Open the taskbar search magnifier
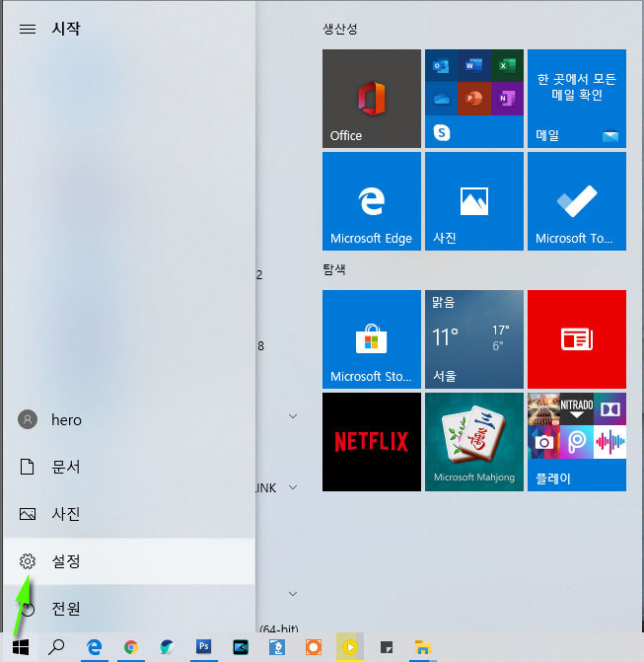Image resolution: width=644 pixels, height=662 pixels. pos(56,647)
